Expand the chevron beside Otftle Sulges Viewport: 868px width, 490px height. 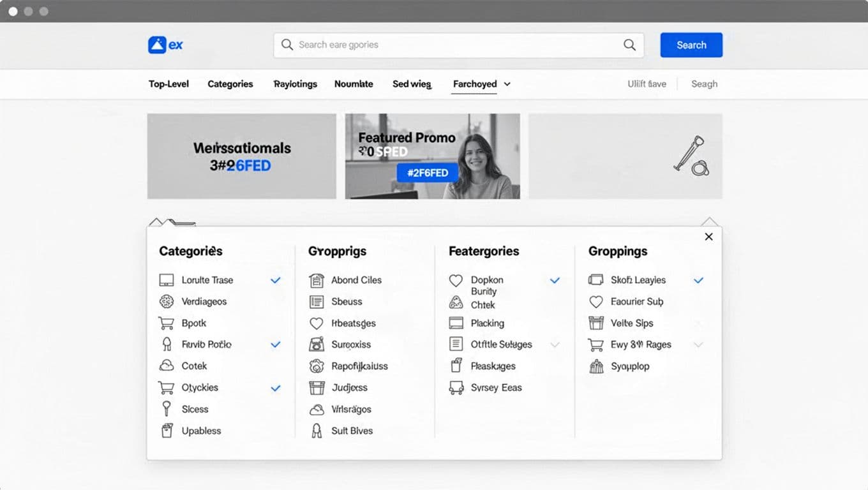pyautogui.click(x=555, y=345)
